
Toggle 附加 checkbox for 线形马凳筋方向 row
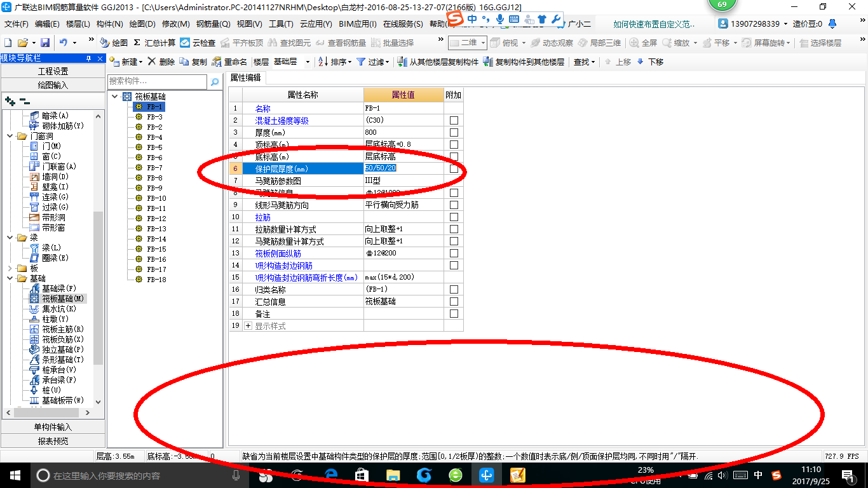click(454, 205)
